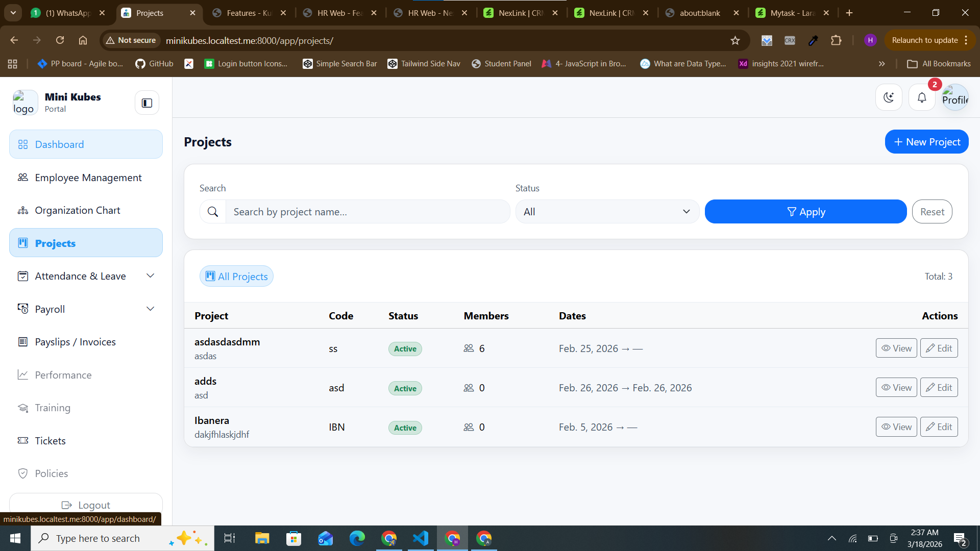Open the Tickets section
This screenshot has height=551, width=980.
50,441
